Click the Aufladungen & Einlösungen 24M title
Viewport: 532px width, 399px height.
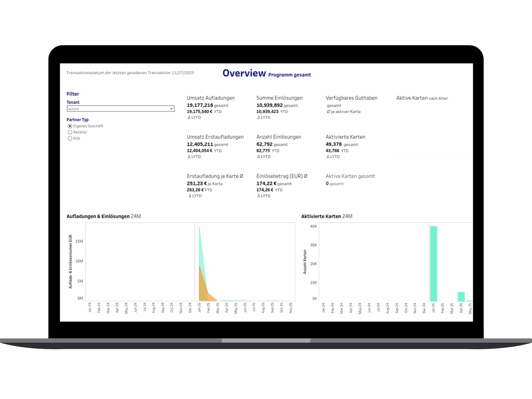tap(103, 216)
